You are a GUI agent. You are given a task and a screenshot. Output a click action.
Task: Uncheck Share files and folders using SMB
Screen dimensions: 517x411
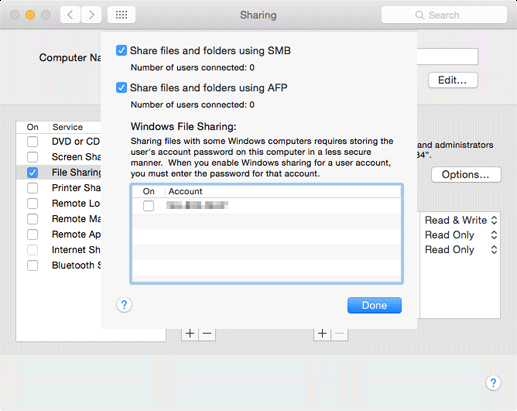click(x=121, y=51)
